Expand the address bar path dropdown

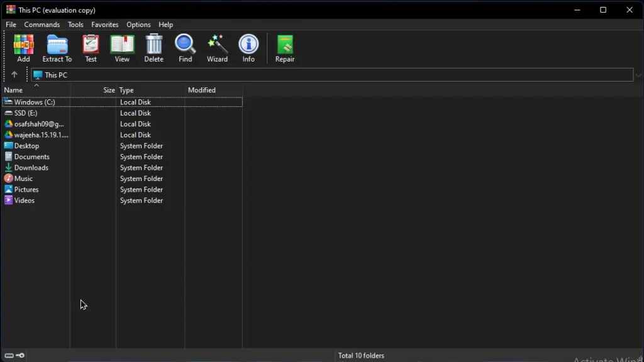coord(638,75)
